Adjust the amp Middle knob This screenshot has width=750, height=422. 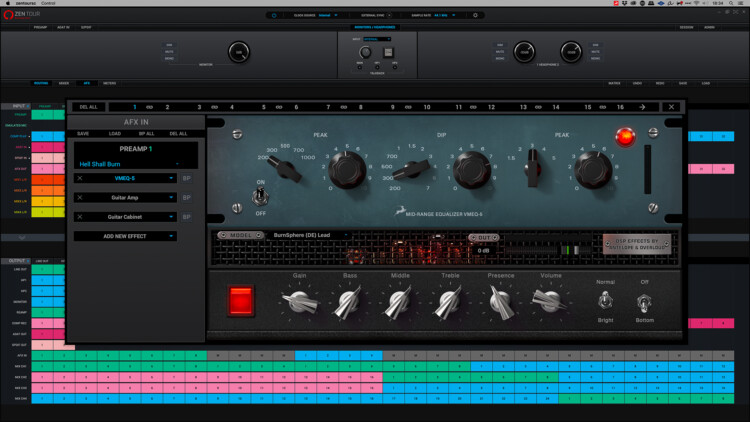[399, 302]
